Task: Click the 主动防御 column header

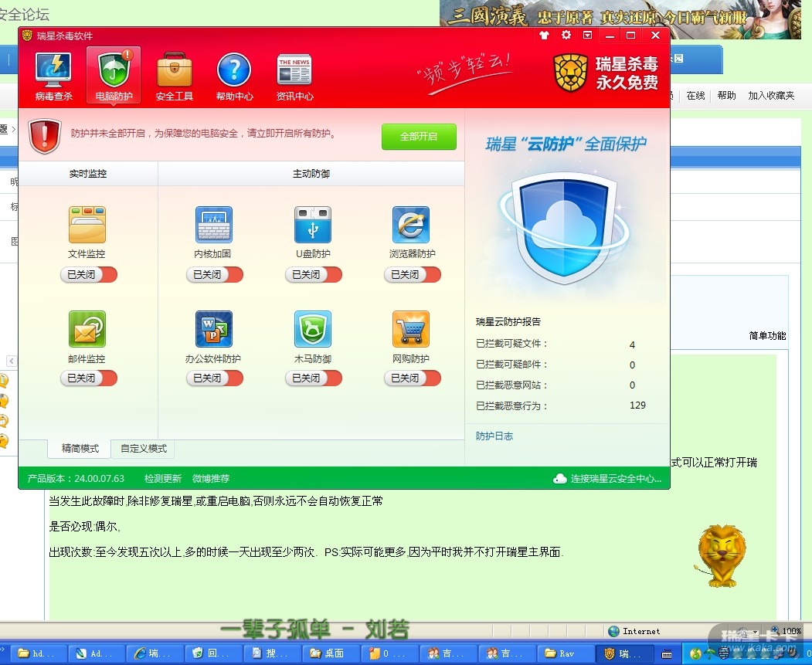Action: 311,174
